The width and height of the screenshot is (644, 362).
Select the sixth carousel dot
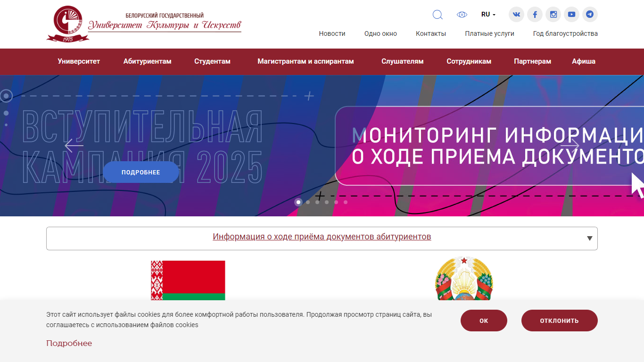coord(346,202)
